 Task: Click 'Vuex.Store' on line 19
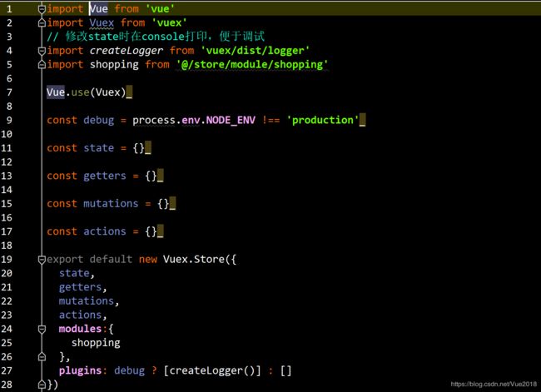(x=194, y=259)
